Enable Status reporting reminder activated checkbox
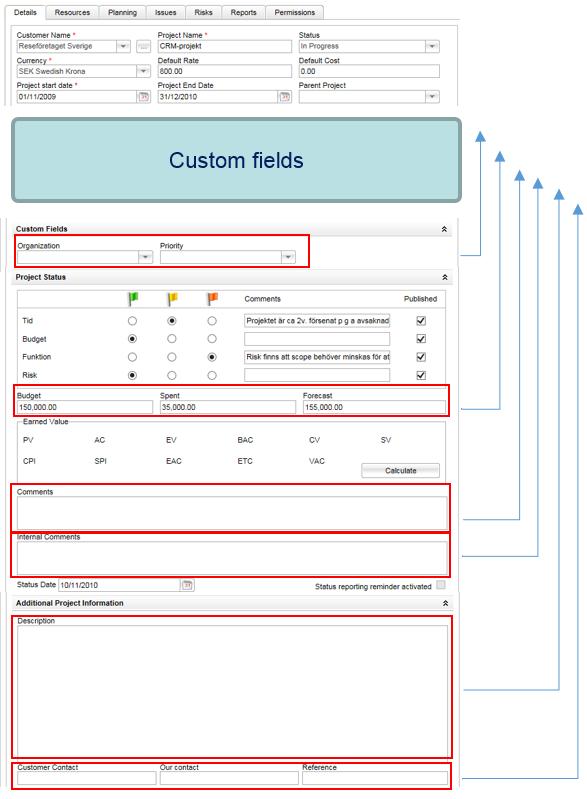The image size is (587, 799). click(x=441, y=584)
